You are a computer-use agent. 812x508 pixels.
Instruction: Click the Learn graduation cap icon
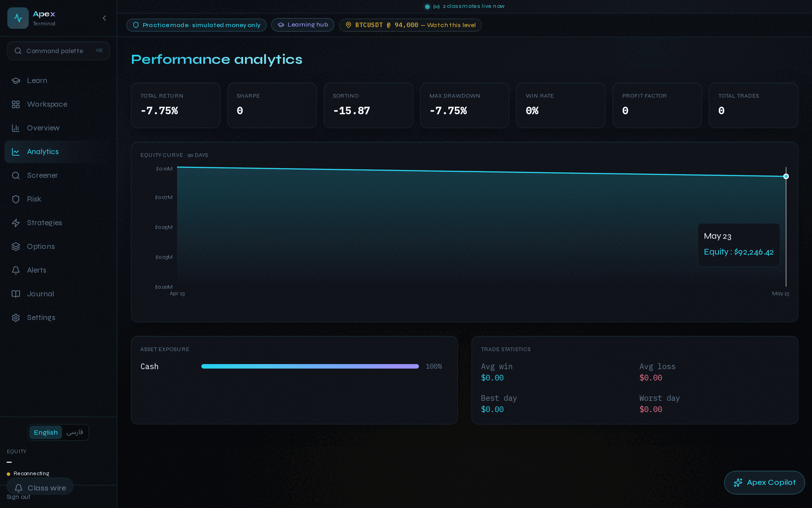click(x=16, y=81)
